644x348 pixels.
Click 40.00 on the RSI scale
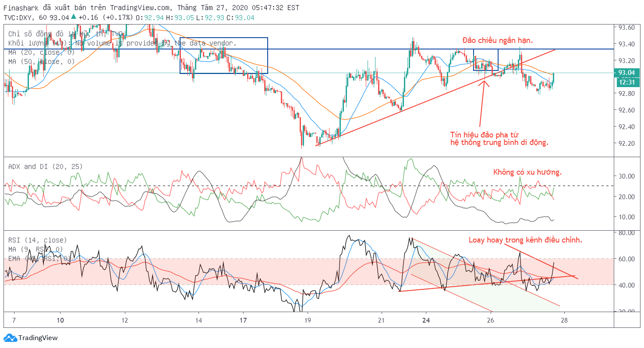[626, 285]
